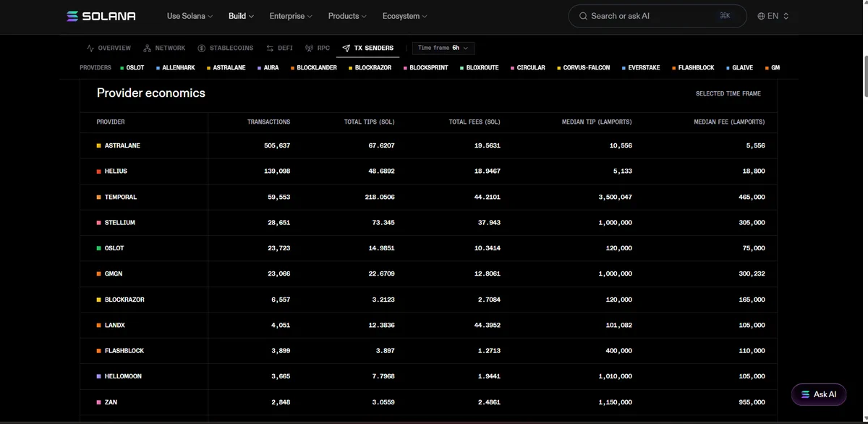Expand the Enterprise menu

pyautogui.click(x=291, y=16)
